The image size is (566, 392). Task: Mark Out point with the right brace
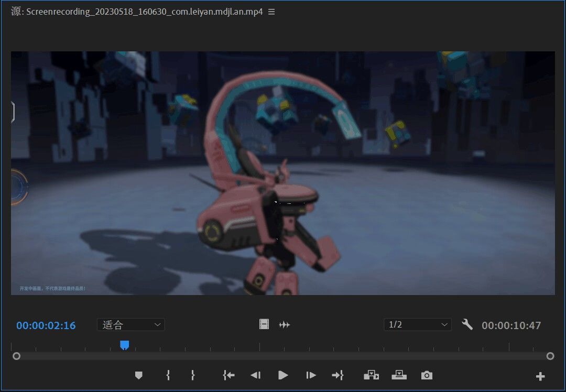pos(193,375)
